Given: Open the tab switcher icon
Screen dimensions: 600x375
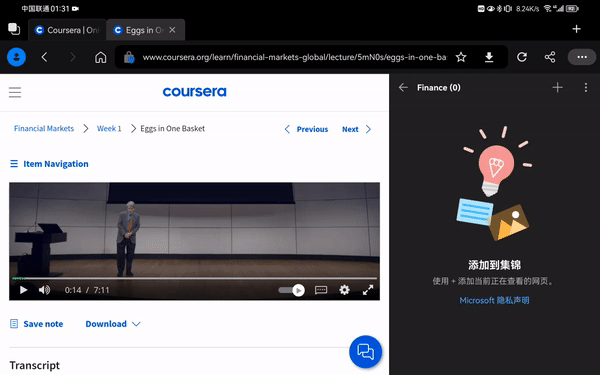Looking at the screenshot, I should [14, 29].
